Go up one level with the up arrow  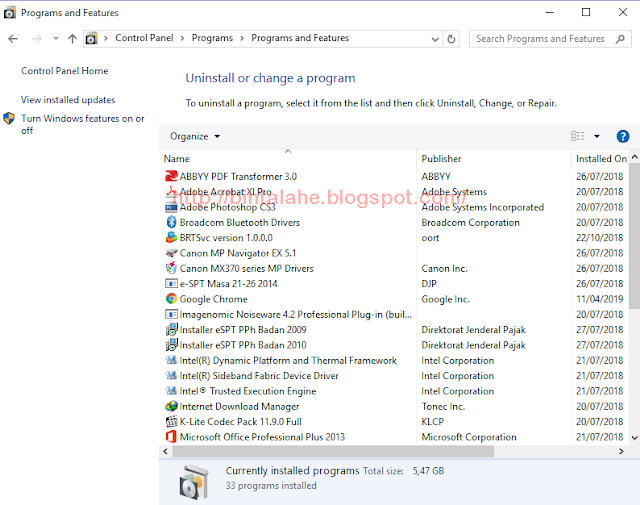tap(72, 39)
